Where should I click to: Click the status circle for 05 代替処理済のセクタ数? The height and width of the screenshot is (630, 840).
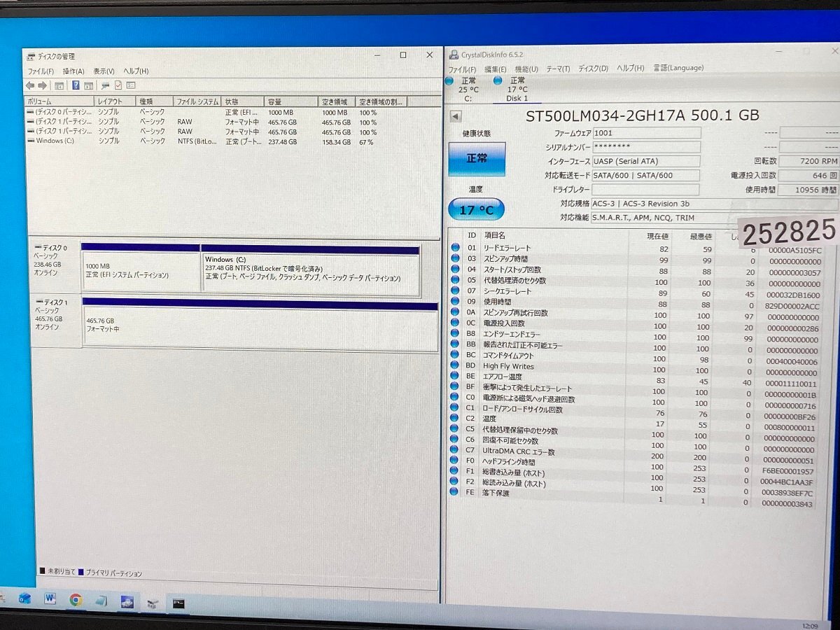[x=455, y=280]
